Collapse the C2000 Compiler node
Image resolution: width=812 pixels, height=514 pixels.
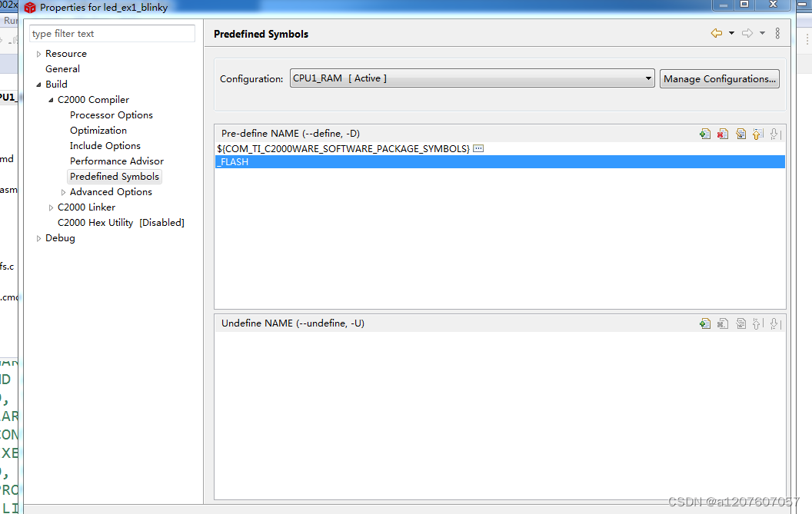click(51, 100)
